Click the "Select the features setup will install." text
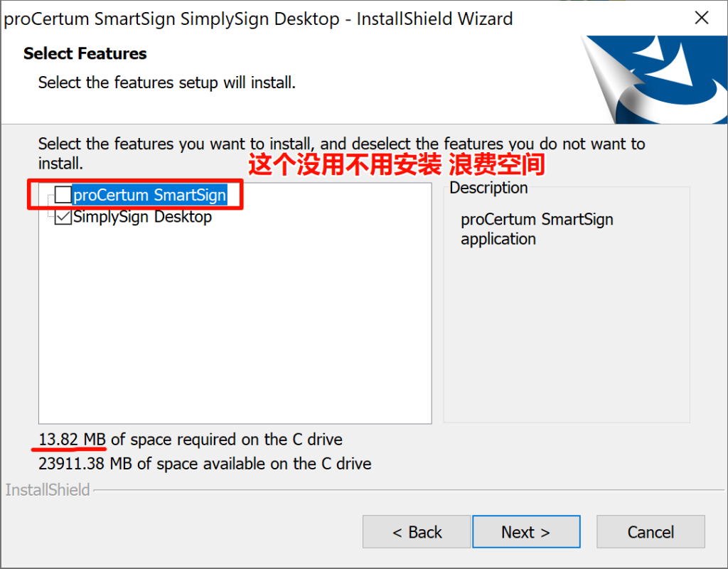Viewport: 728px width, 569px height. [166, 83]
